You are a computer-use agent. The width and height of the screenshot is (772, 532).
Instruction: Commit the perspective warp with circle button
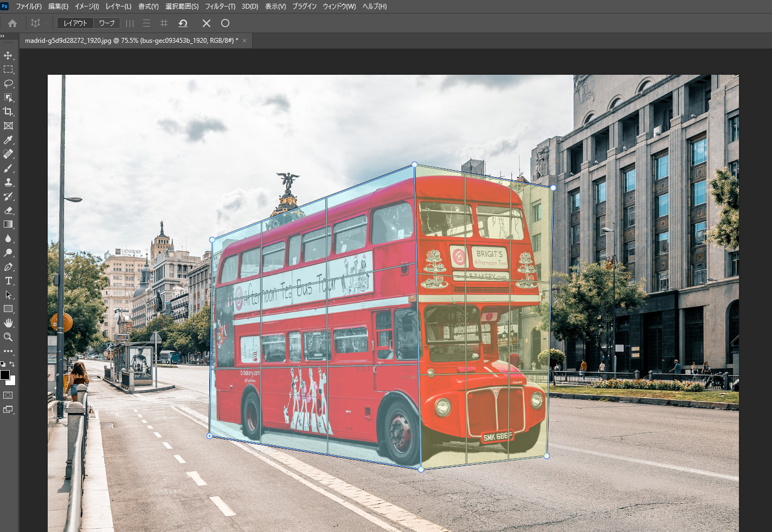click(225, 23)
